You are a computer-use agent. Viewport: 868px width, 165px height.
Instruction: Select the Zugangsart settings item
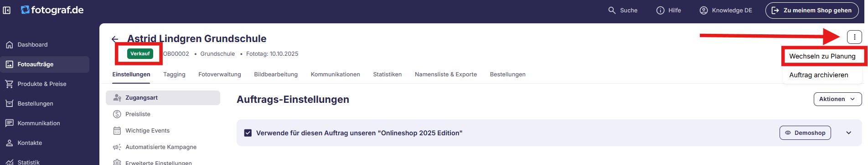click(163, 98)
